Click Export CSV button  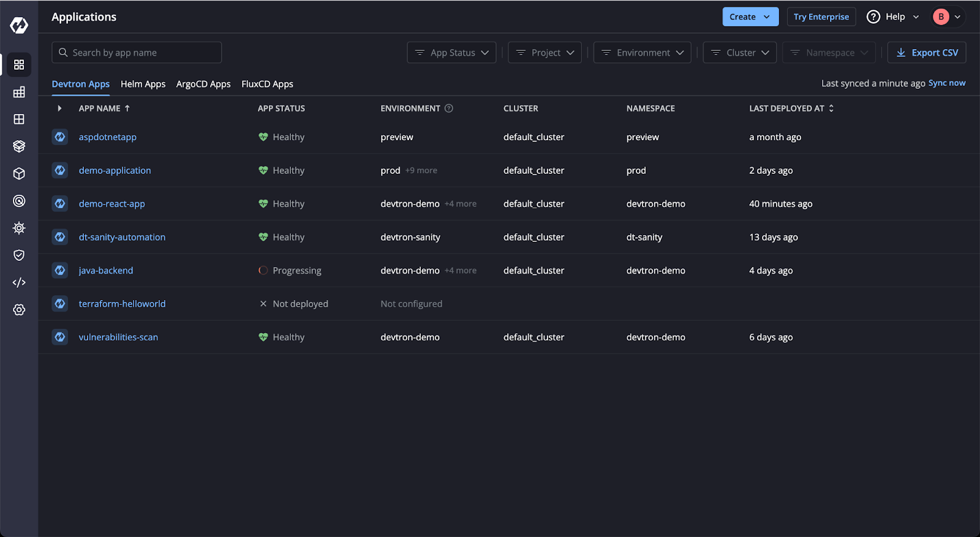point(927,53)
